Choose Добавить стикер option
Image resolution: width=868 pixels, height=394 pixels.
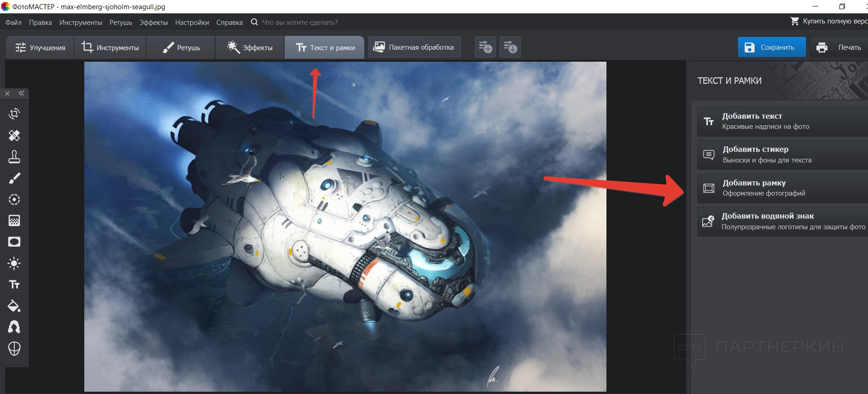tap(782, 155)
